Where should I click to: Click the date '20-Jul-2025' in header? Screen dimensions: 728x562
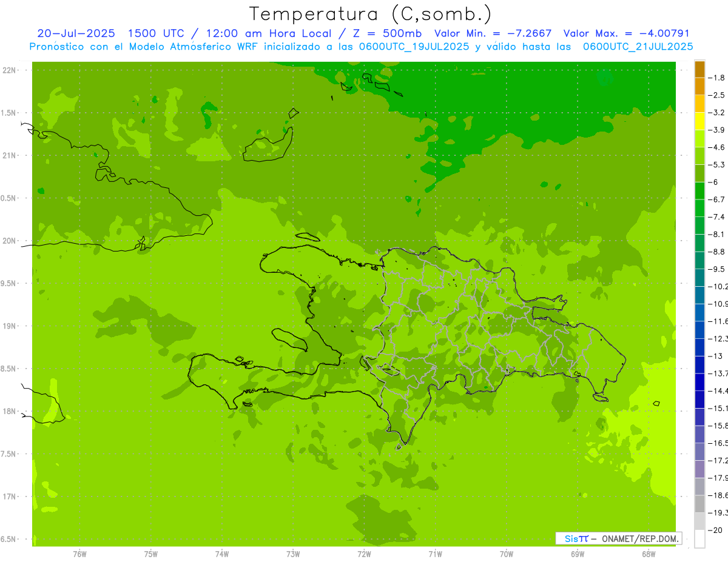[76, 33]
